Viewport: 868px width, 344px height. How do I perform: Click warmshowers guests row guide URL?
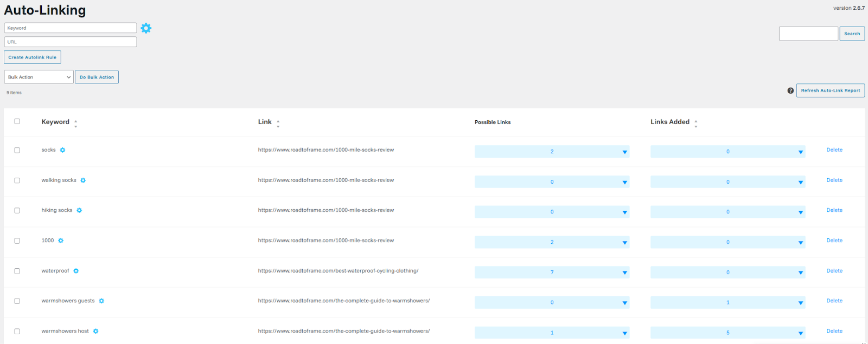pos(344,301)
